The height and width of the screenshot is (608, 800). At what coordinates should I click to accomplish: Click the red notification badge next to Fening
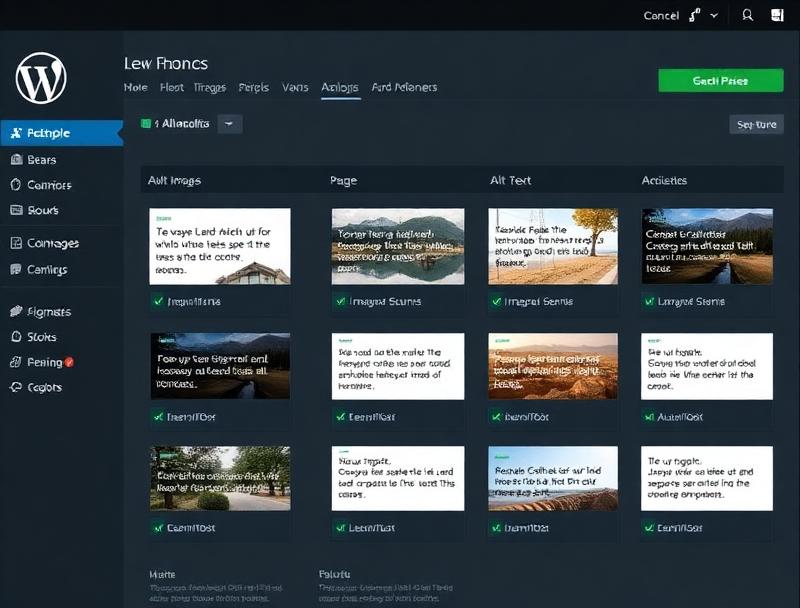tap(69, 362)
